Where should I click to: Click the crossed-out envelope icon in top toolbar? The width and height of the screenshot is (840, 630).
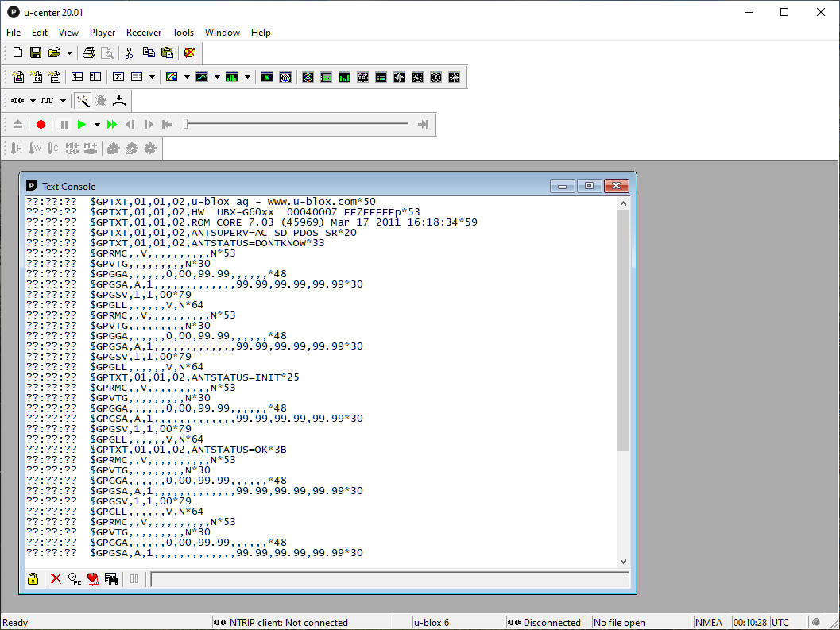point(190,52)
